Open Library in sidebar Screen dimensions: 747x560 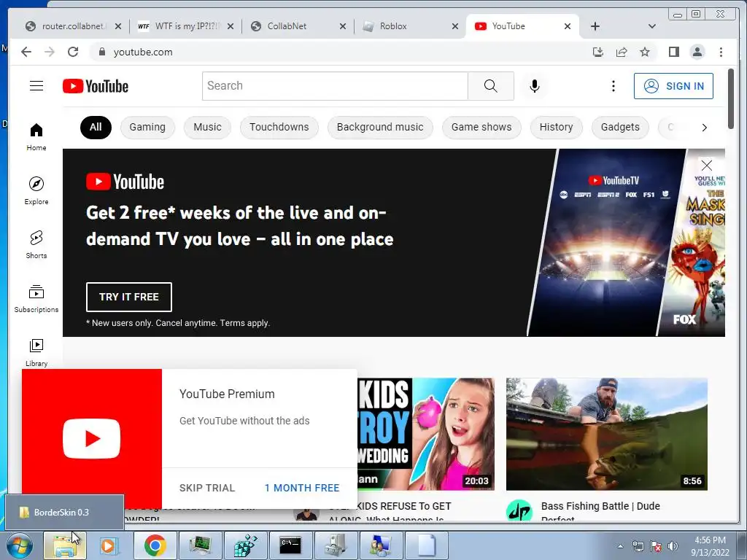pos(36,352)
